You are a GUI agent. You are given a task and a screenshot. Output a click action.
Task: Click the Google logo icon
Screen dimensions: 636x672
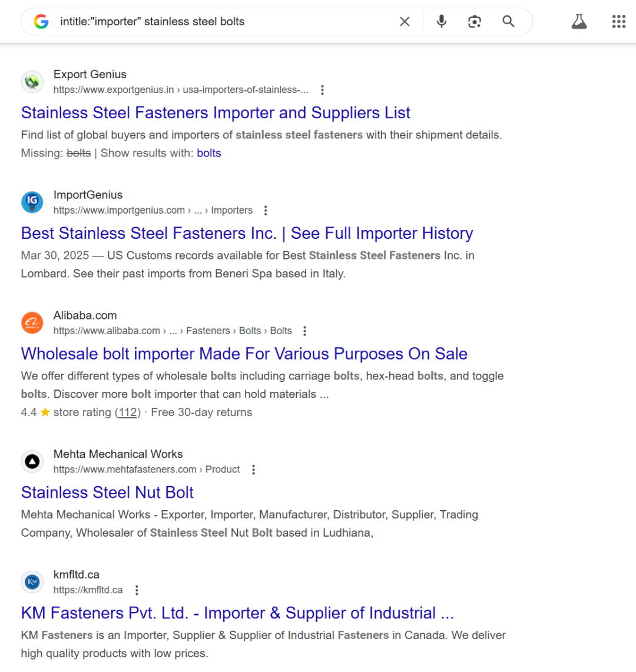[41, 21]
